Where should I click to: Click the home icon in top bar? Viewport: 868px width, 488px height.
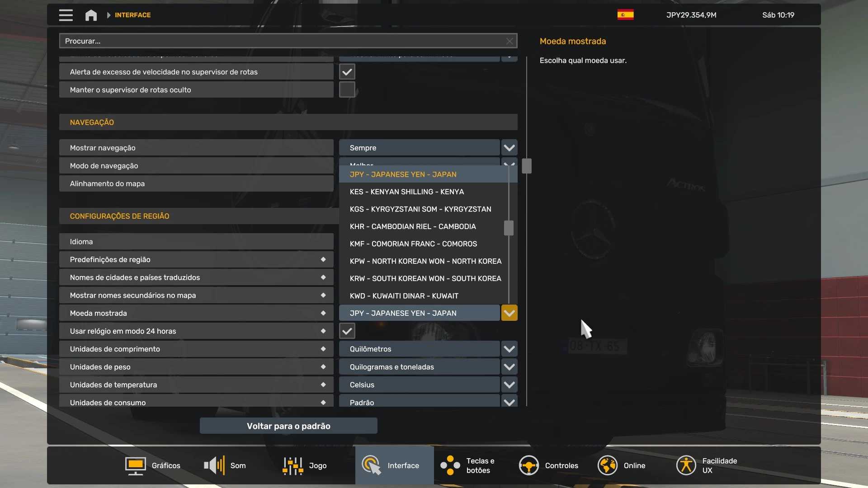pyautogui.click(x=91, y=15)
